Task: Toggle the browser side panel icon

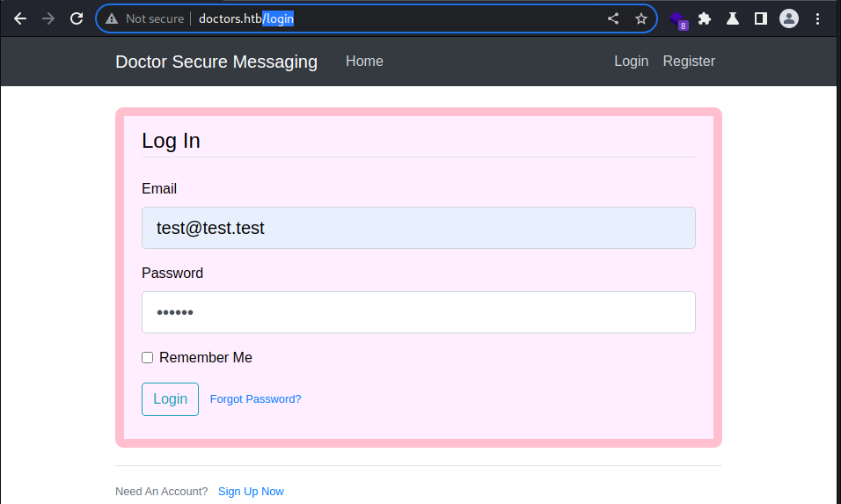Action: tap(761, 18)
